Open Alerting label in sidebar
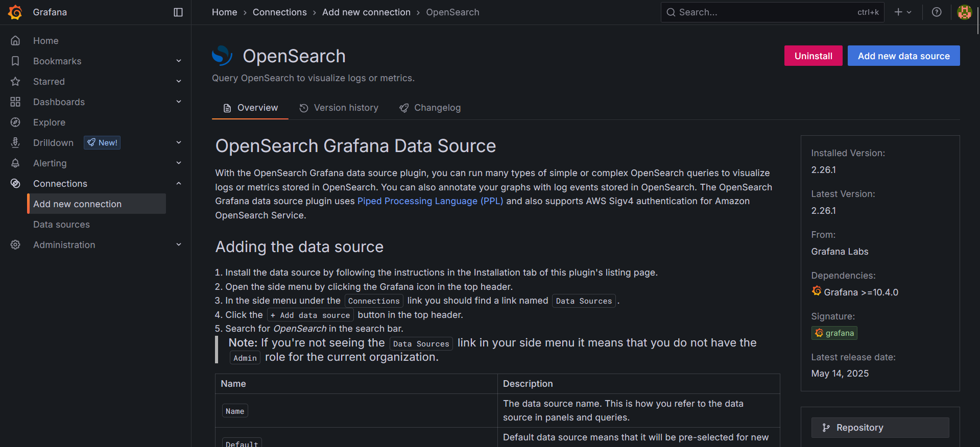This screenshot has width=980, height=447. (50, 163)
